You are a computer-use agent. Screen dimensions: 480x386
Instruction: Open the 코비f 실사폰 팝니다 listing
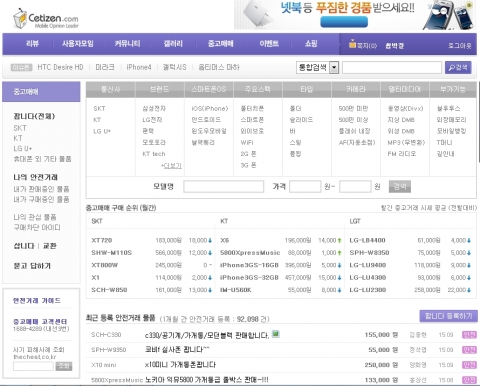click(177, 350)
